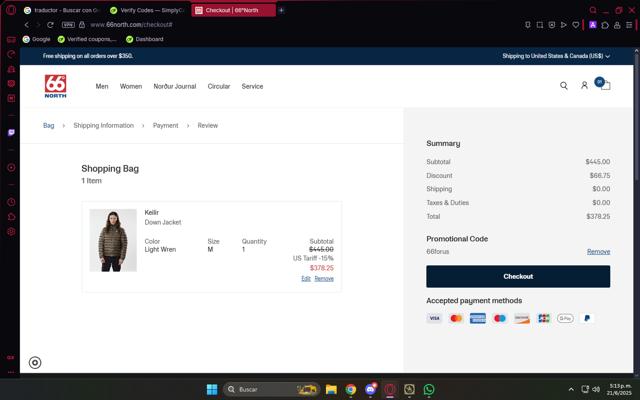This screenshot has width=640, height=400.
Task: Click the $378.25 discounted item price
Action: [x=322, y=268]
